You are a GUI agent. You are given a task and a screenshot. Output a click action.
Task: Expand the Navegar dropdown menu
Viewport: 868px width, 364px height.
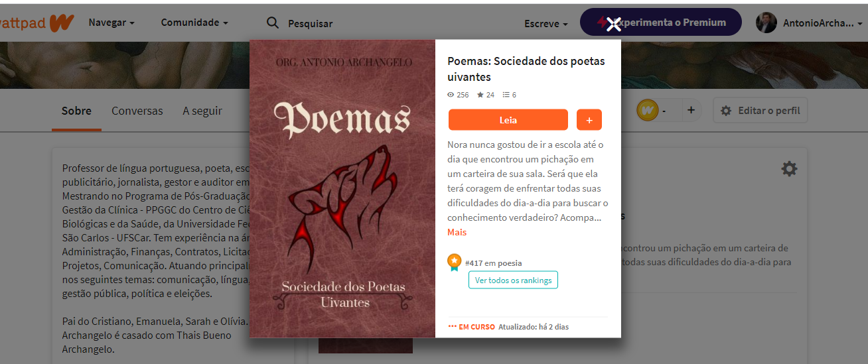pos(111,23)
